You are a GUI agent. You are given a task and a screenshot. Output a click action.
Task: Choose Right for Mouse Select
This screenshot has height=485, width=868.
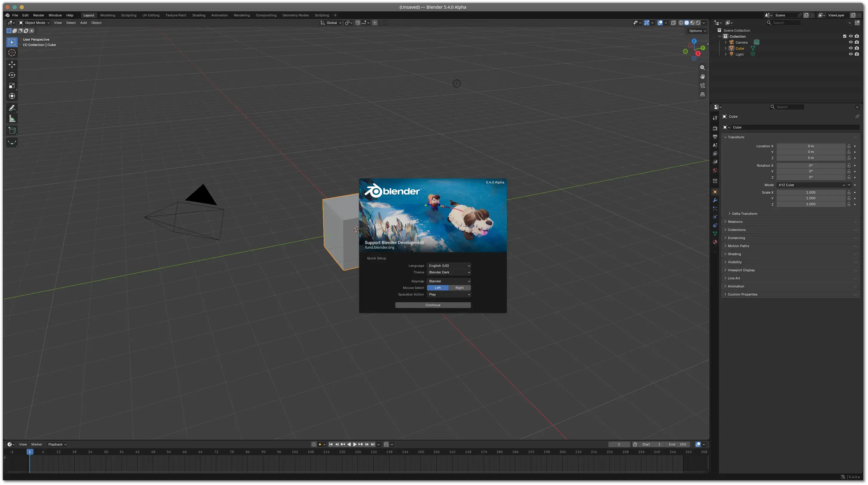tap(459, 288)
